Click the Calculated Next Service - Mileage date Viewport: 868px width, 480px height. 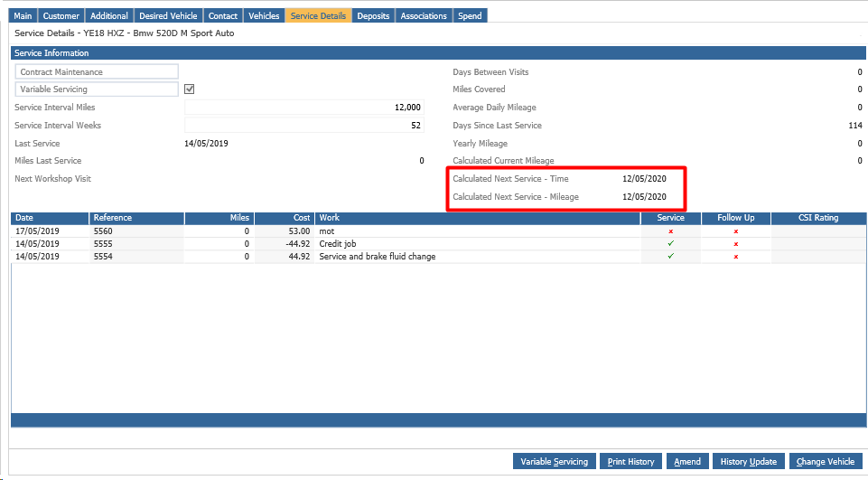tap(644, 197)
